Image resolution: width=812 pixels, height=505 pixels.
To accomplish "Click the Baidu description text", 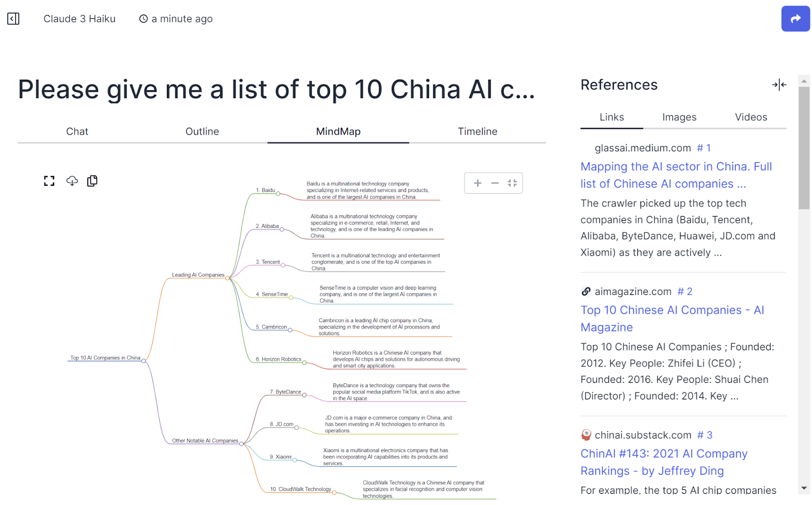I will 368,190.
